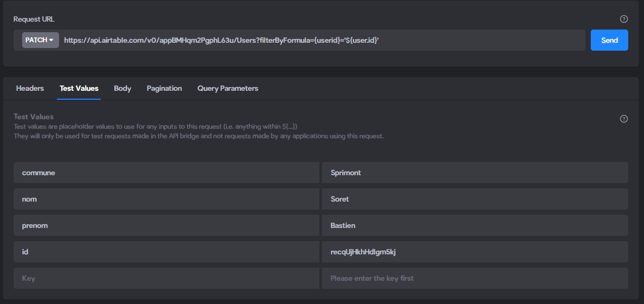
Task: Select the commune key field
Action: [x=167, y=173]
